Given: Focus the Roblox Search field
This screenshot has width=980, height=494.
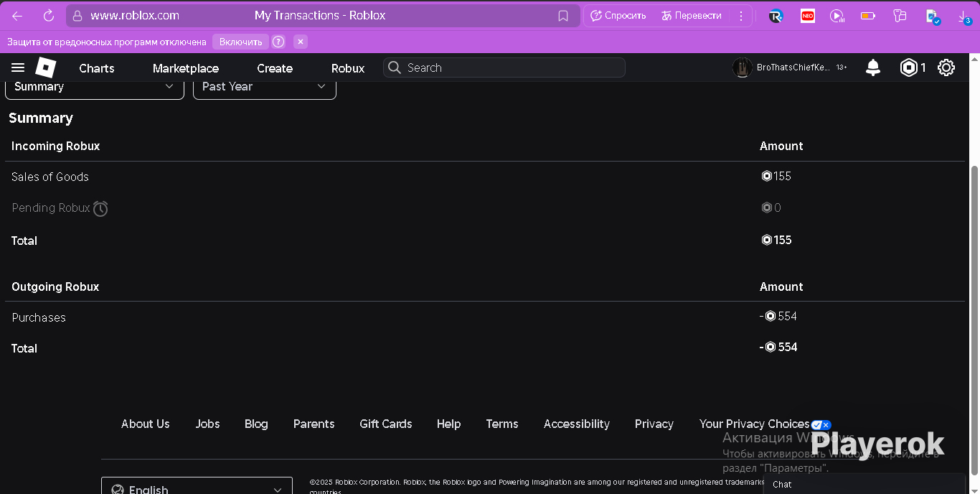Looking at the screenshot, I should 504,67.
